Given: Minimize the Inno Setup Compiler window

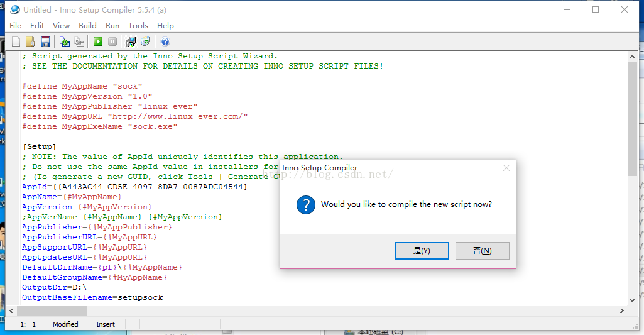Looking at the screenshot, I should (567, 9).
